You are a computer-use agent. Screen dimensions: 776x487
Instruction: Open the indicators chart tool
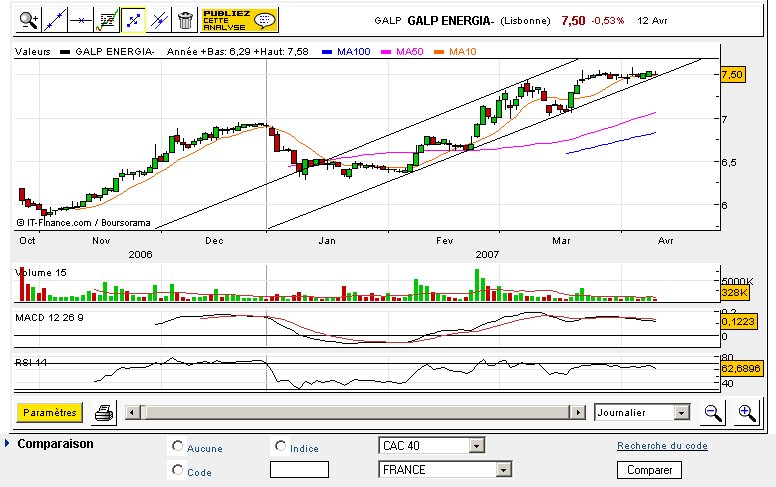(x=106, y=20)
